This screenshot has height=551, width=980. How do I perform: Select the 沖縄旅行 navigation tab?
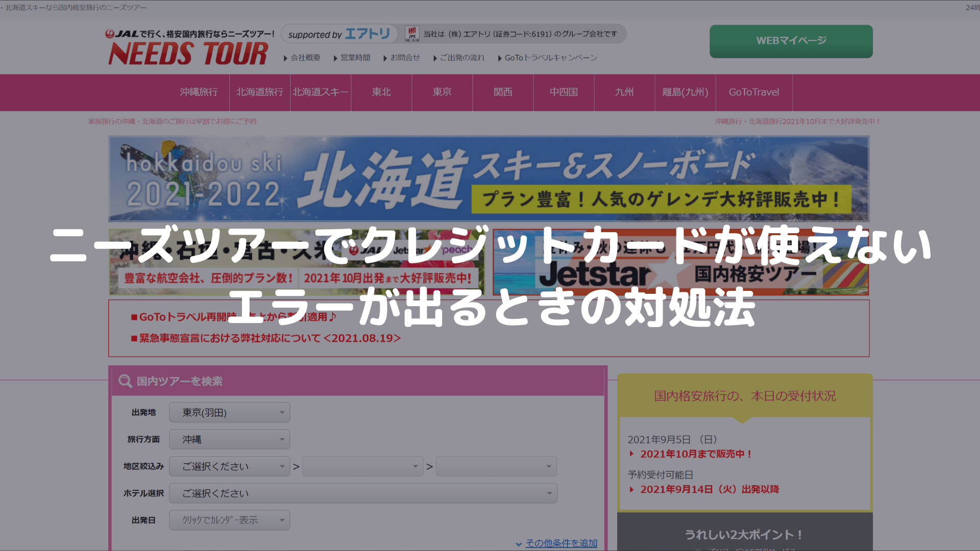click(x=199, y=92)
